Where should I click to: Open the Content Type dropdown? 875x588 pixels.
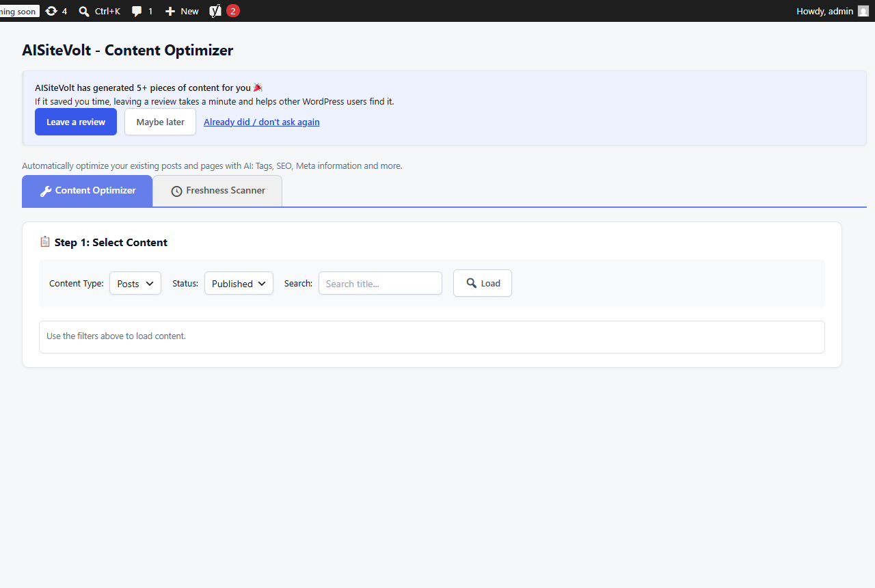(x=135, y=283)
